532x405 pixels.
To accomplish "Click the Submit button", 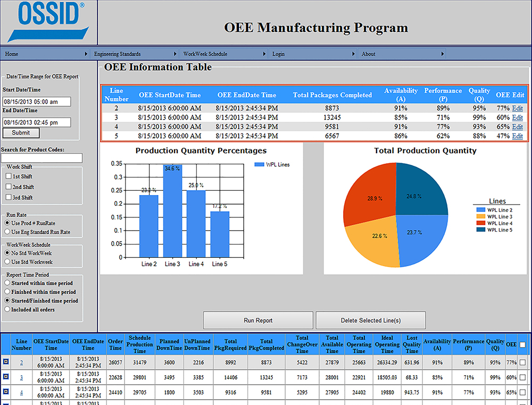I will [21, 133].
